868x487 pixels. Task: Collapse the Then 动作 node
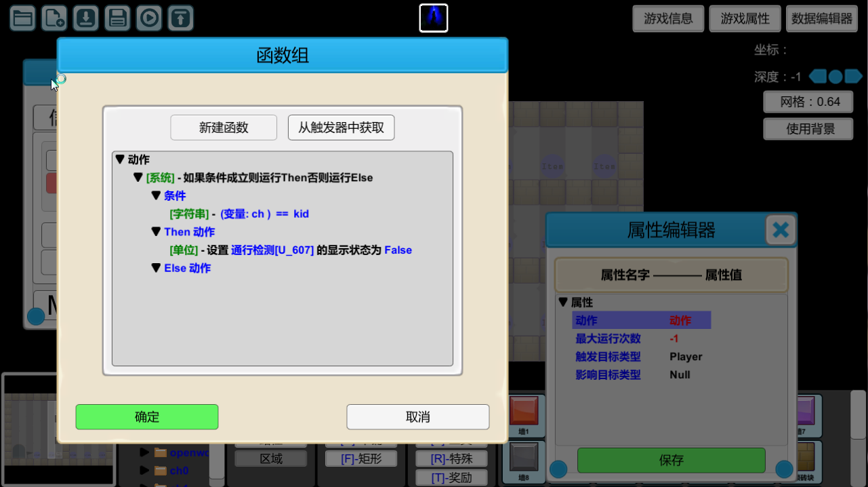[x=156, y=232]
